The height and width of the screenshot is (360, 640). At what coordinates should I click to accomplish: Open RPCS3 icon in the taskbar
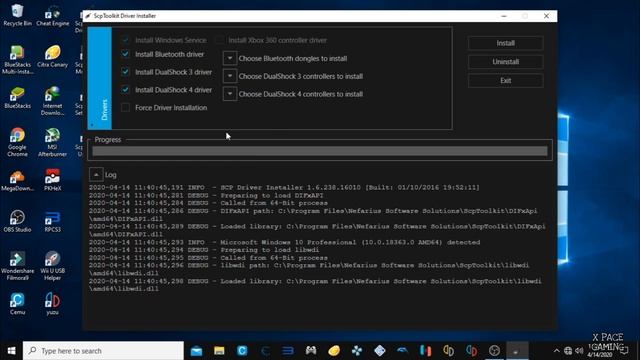tap(288, 351)
